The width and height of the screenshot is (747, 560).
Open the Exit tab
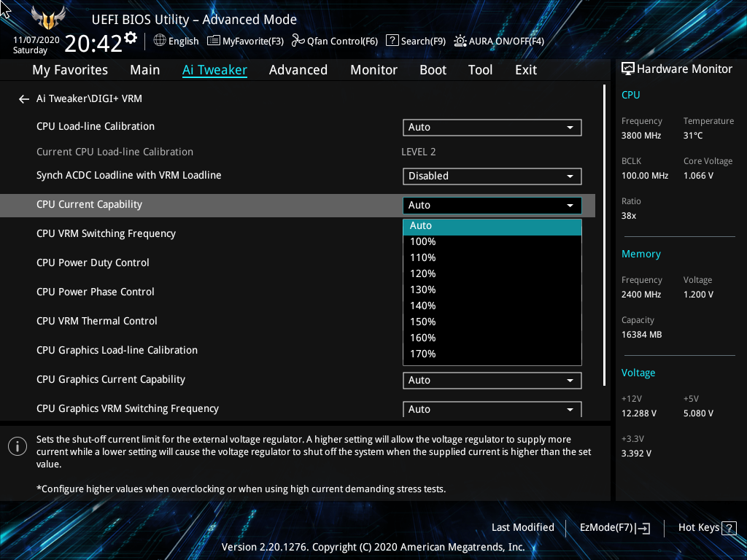[x=526, y=70]
